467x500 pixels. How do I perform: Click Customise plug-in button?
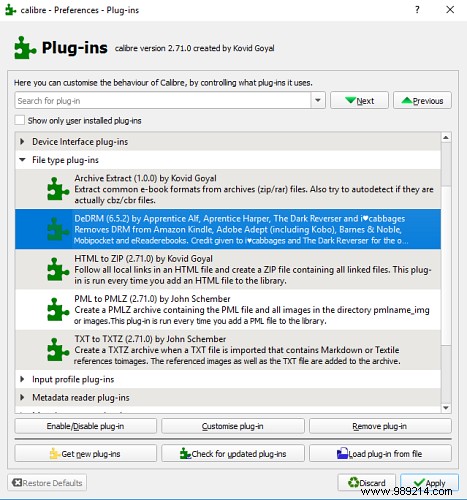[x=233, y=426]
